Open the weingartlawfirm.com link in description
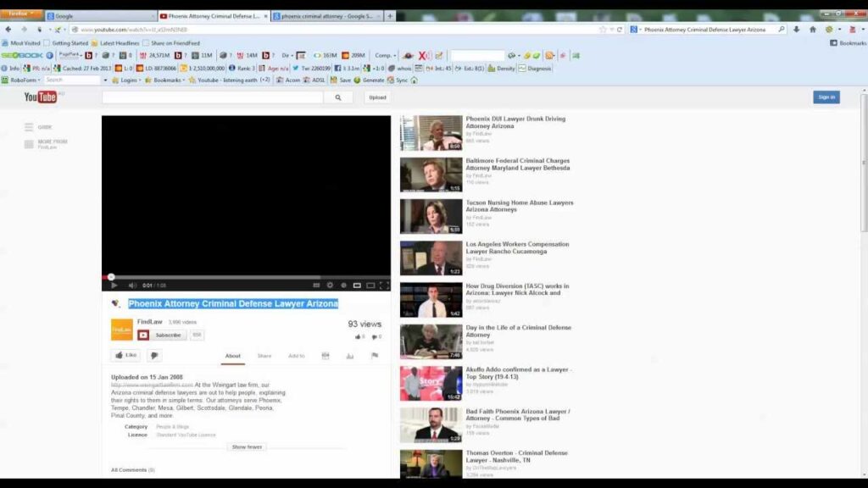 [152, 385]
